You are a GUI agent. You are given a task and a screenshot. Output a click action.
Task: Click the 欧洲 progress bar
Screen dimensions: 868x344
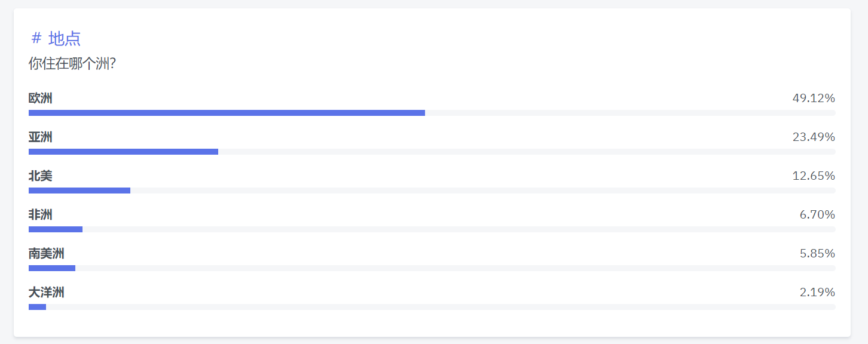coord(432,113)
